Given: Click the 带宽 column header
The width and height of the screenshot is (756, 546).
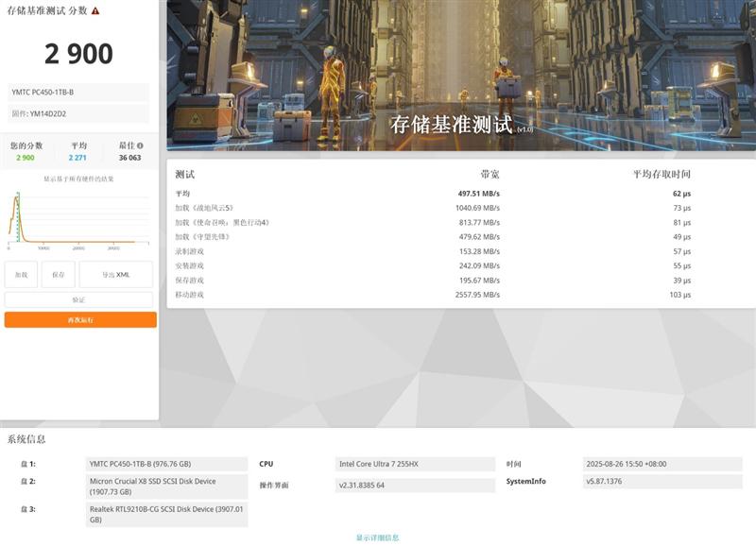Looking at the screenshot, I should (x=490, y=175).
